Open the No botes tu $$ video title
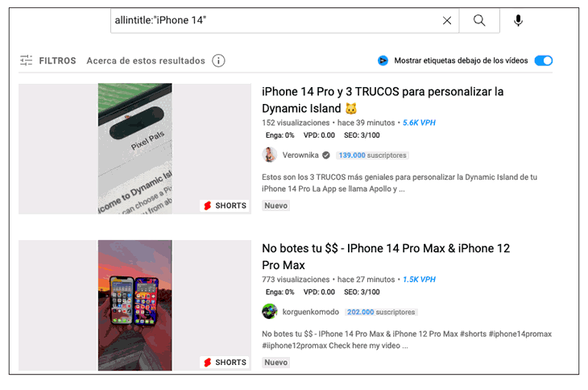The width and height of the screenshot is (588, 390). 386,256
